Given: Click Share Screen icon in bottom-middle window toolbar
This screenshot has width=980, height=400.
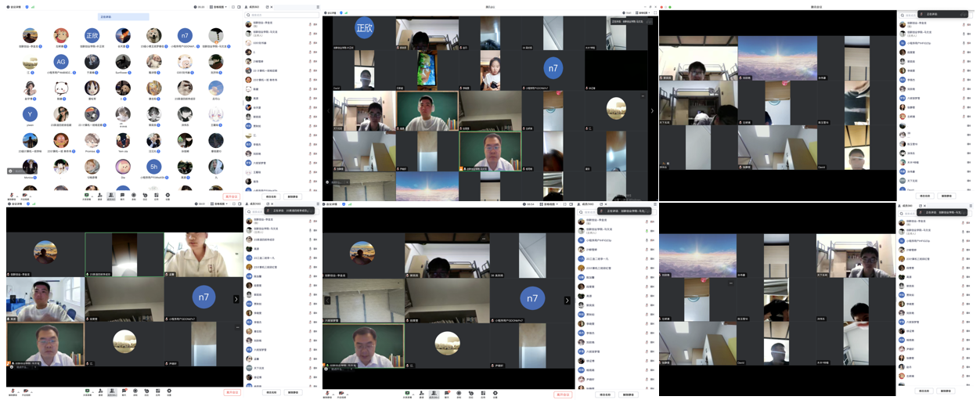Looking at the screenshot, I should coord(408,393).
